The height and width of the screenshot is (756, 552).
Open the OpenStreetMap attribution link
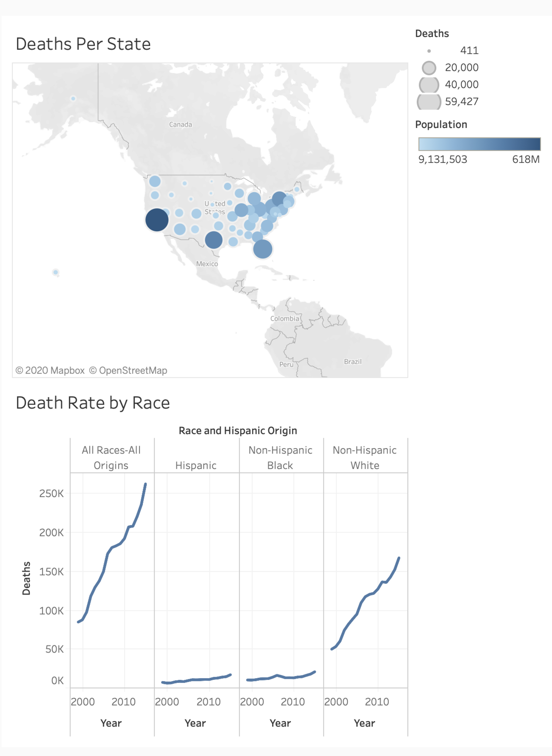coord(128,370)
